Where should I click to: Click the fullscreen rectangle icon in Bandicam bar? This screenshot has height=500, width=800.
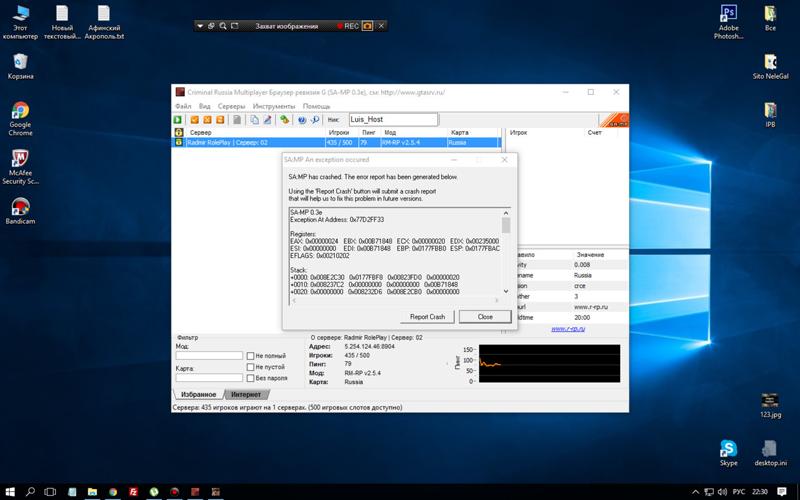[235, 26]
